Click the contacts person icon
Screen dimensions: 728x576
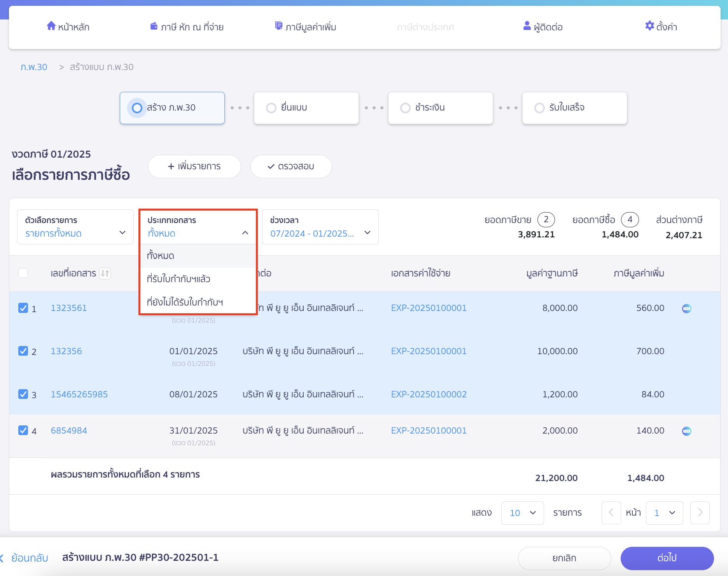pyautogui.click(x=527, y=26)
